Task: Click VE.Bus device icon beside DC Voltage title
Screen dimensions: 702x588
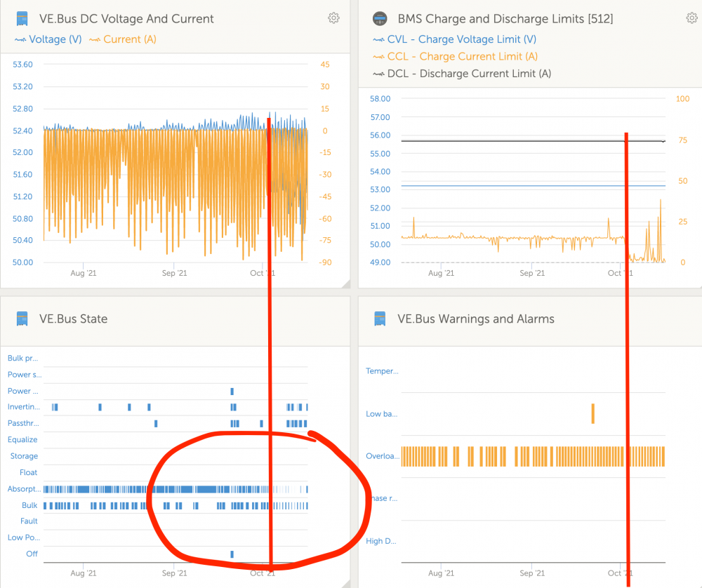Action: pos(22,19)
